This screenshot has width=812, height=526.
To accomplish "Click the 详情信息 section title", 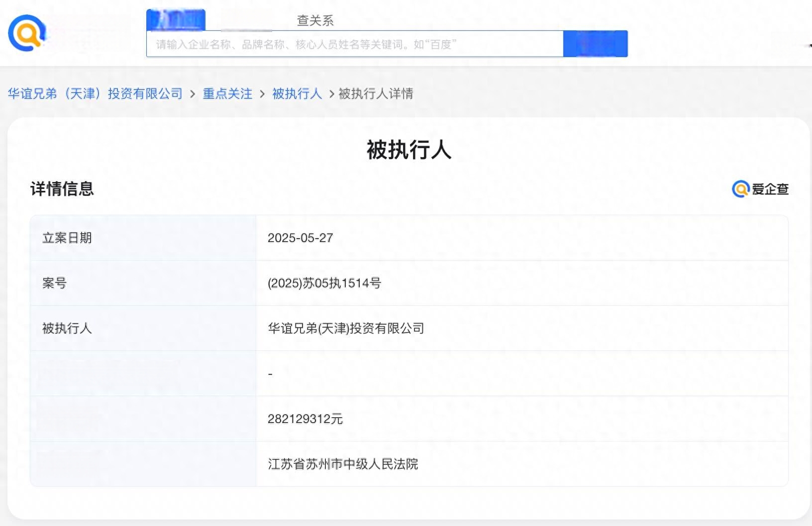I will (x=62, y=189).
